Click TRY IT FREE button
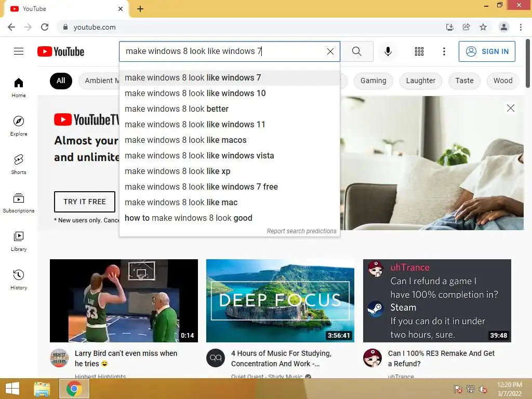 click(85, 202)
